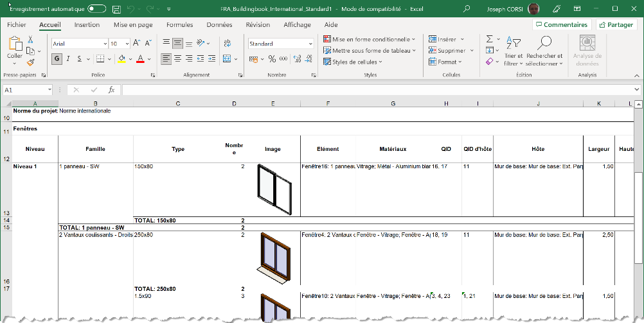Click the percent style icon
The width and height of the screenshot is (644, 323).
(x=272, y=58)
